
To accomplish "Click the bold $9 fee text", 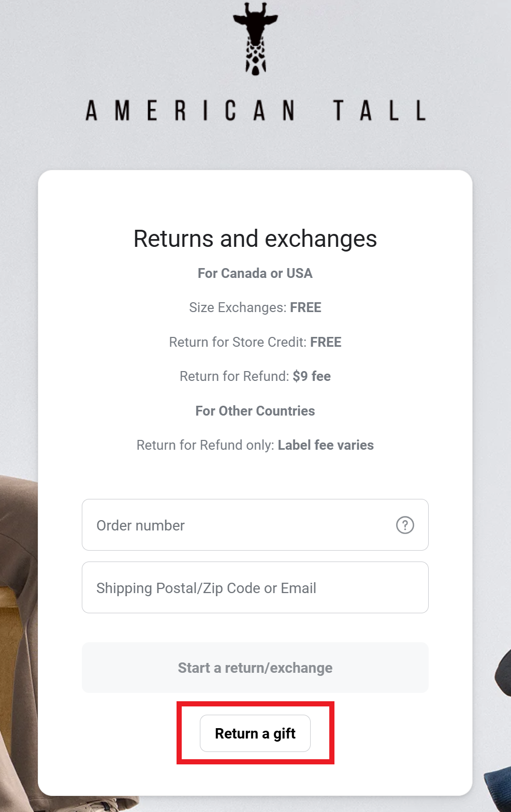I will (x=312, y=376).
